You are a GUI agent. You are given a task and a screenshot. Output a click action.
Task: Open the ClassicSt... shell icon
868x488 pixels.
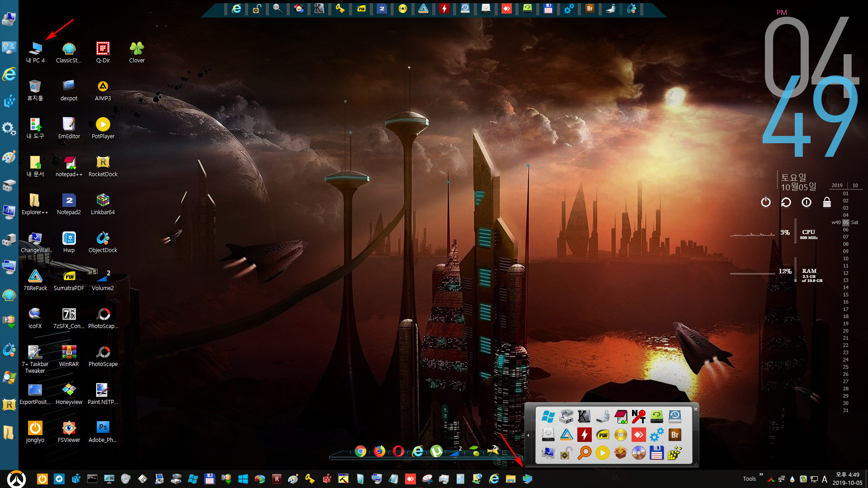[69, 52]
